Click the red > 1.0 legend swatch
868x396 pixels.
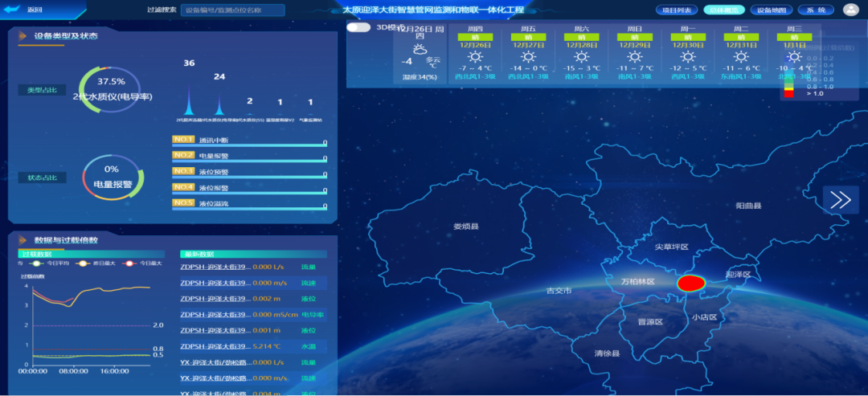click(789, 94)
